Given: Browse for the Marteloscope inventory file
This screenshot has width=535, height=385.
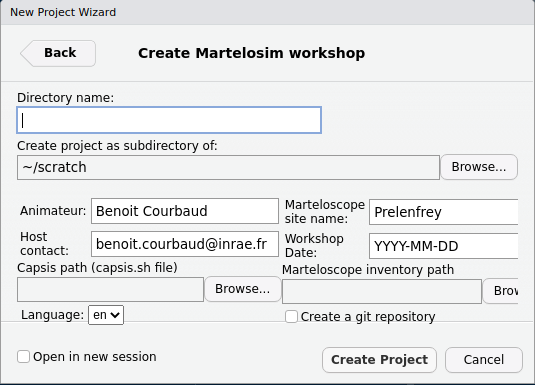Looking at the screenshot, I should [501, 291].
